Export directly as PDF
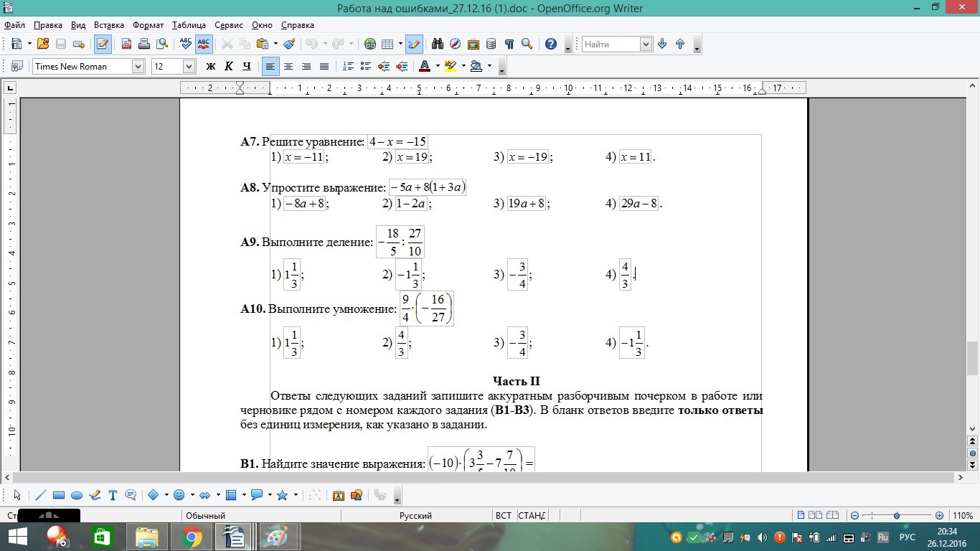The height and width of the screenshot is (551, 980). point(126,44)
